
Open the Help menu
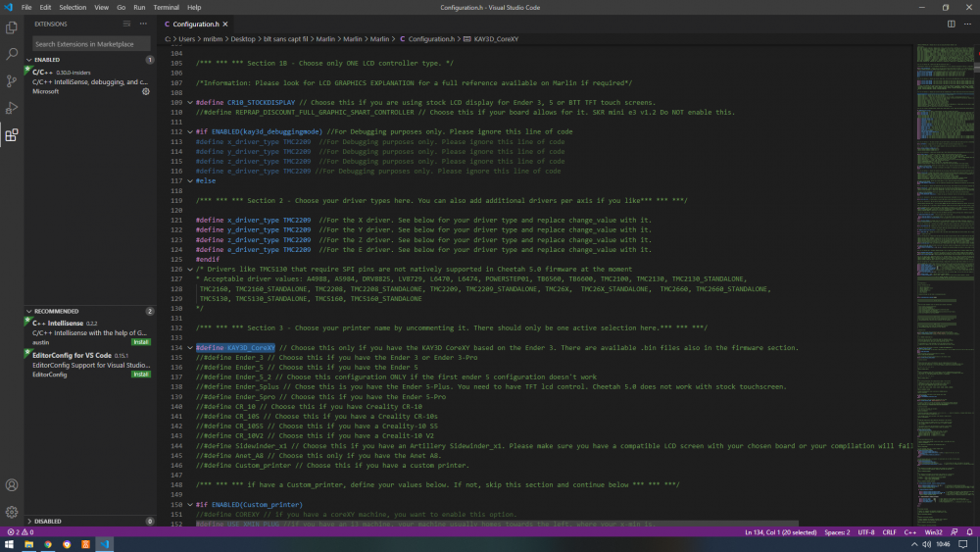(194, 8)
